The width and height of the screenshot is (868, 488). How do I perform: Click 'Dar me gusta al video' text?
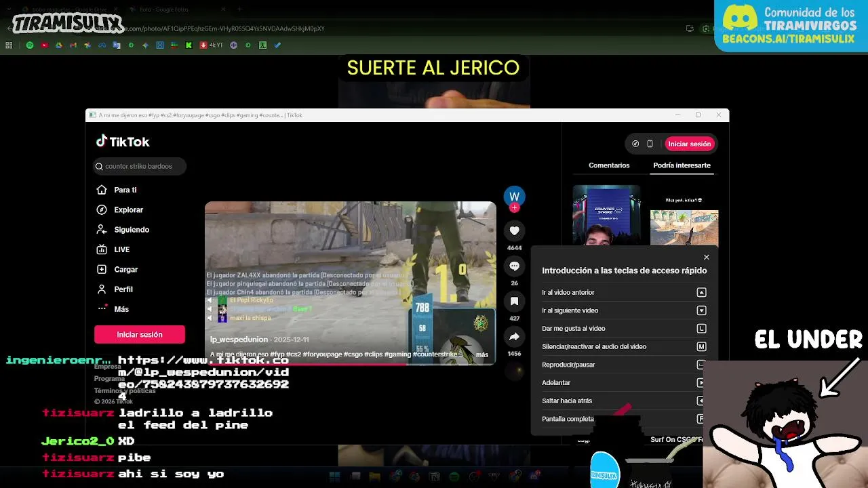[573, 328]
